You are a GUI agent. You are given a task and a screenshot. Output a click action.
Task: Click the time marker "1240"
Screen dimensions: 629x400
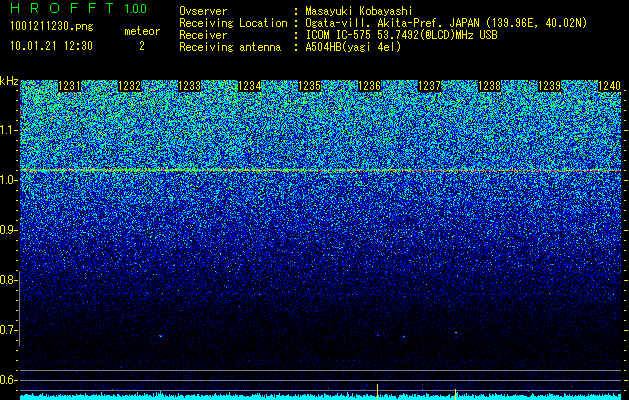[x=609, y=86]
